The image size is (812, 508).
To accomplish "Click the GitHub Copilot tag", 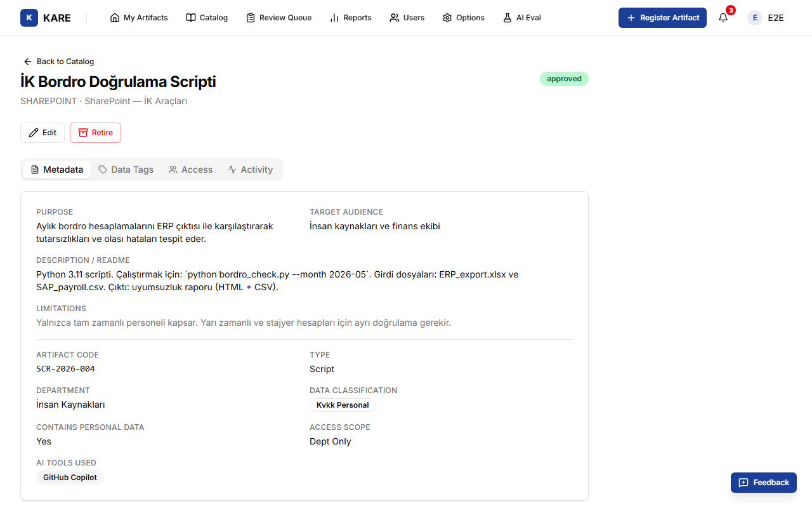I will pos(70,478).
